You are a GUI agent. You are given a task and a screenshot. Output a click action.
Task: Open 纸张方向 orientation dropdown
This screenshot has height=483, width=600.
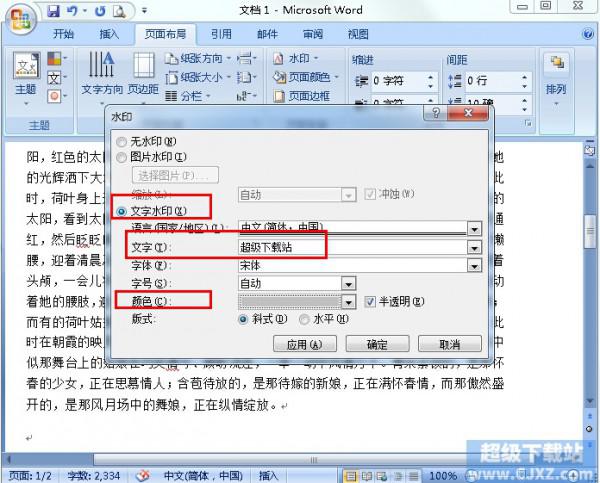(x=198, y=59)
